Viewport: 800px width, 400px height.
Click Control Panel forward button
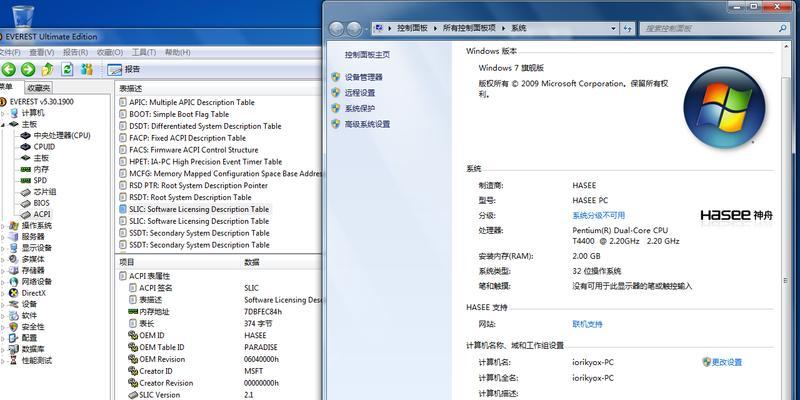pyautogui.click(x=354, y=29)
